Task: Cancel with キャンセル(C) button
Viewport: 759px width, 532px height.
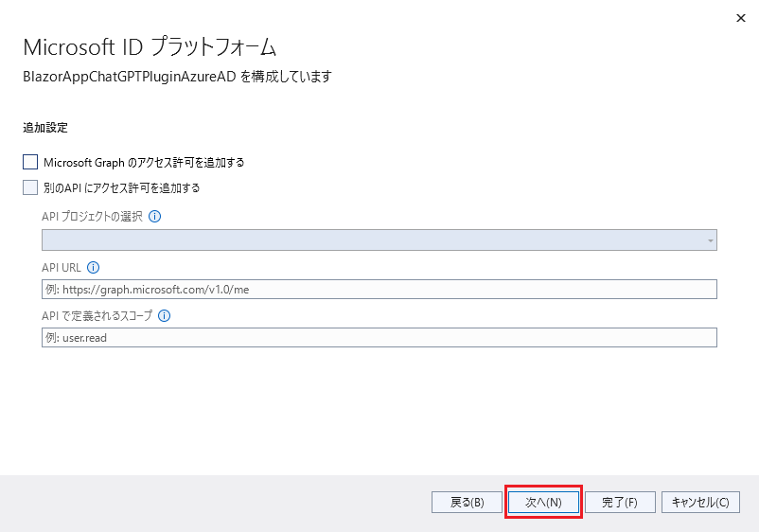Action: pyautogui.click(x=700, y=503)
